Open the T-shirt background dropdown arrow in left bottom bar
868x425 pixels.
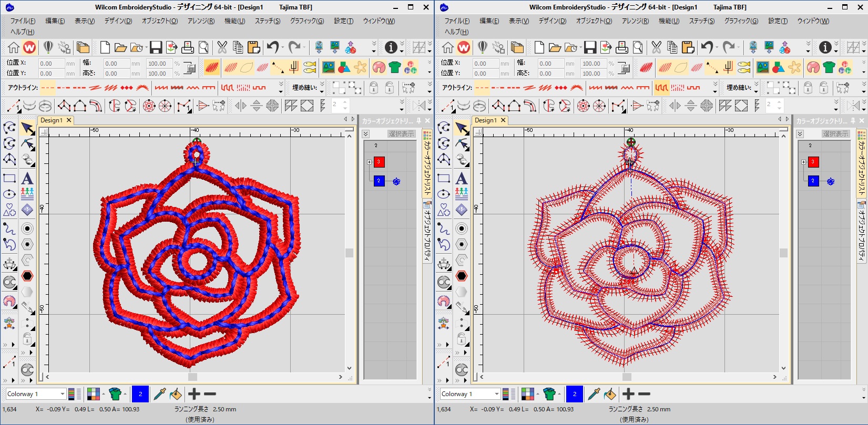pyautogui.click(x=125, y=393)
